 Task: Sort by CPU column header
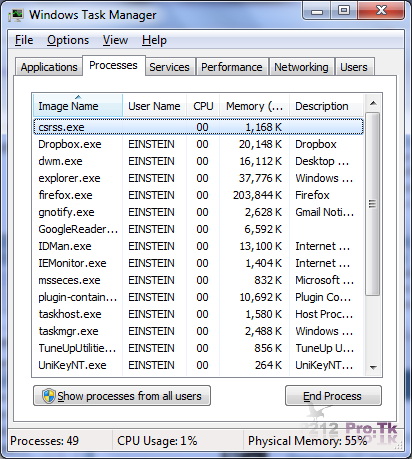tap(203, 106)
